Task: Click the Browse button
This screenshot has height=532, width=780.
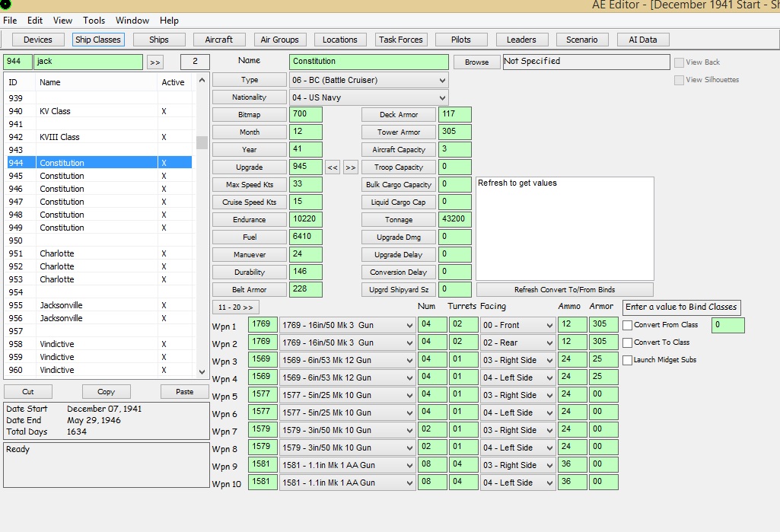Action: coord(476,62)
